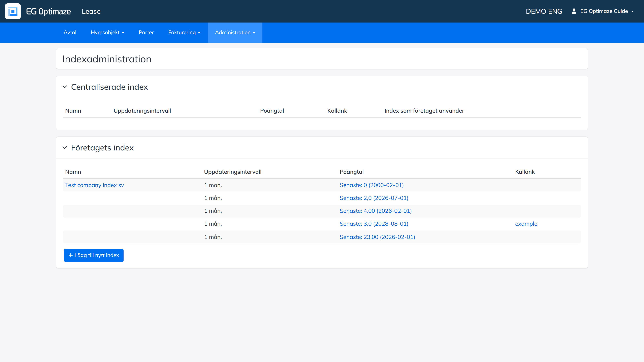This screenshot has height=362, width=644.
Task: Open the Administration dropdown menu
Action: point(235,32)
